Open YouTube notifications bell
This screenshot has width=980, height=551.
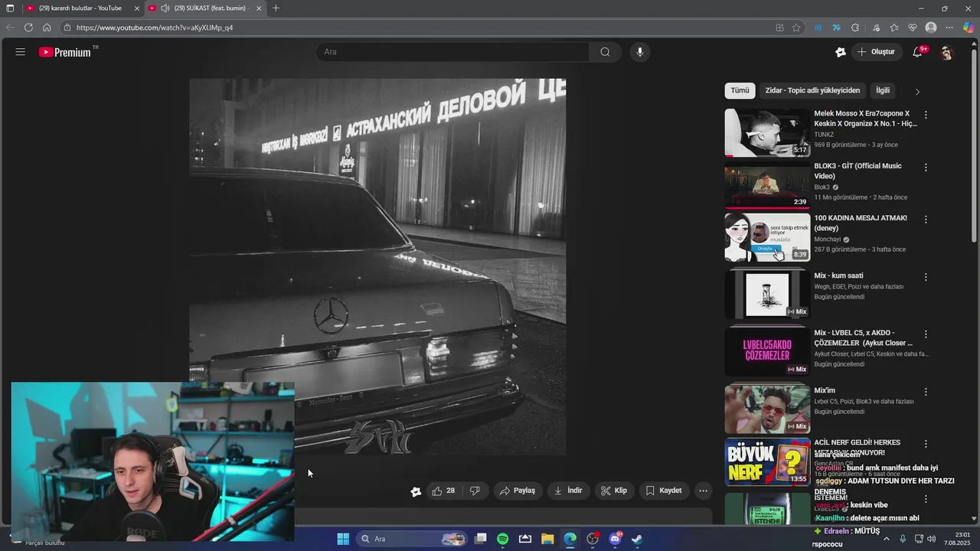click(x=918, y=52)
